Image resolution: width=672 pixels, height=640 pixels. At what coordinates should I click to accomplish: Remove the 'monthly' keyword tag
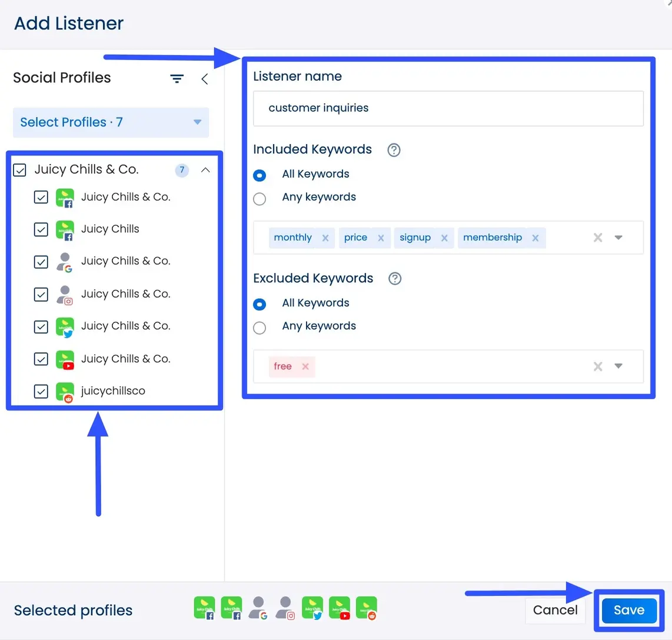(x=325, y=238)
